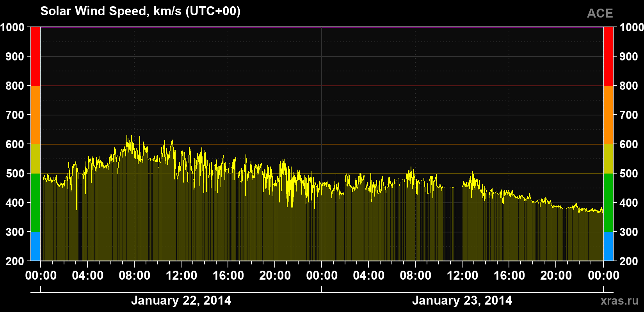Screen dimensions: 644x312
Task: Select the 500 label on the left axis
Action: (x=15, y=174)
